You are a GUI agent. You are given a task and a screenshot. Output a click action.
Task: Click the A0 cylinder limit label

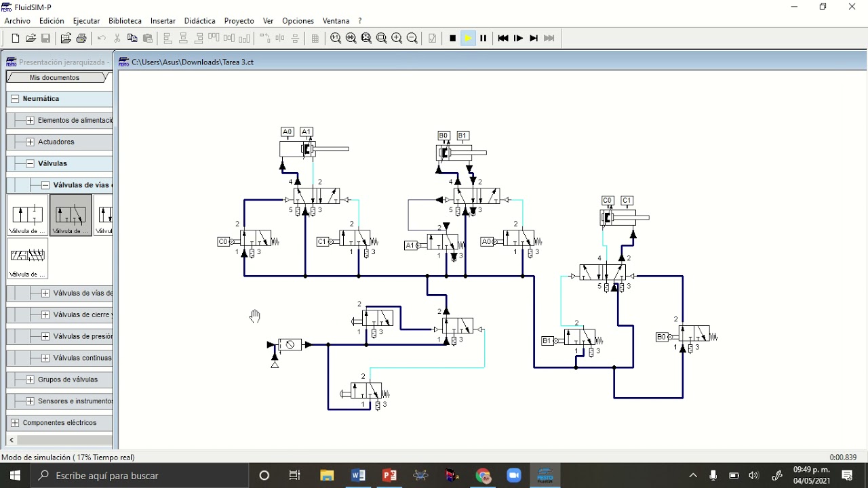[288, 132]
